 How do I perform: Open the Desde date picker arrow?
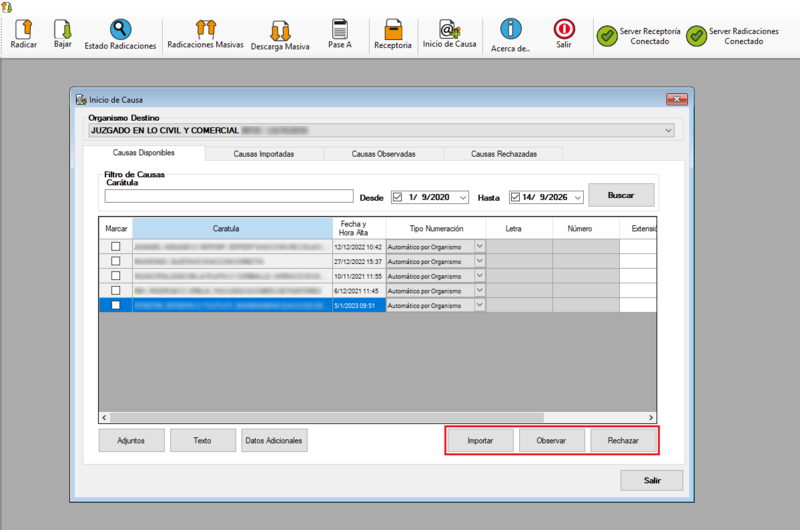463,197
